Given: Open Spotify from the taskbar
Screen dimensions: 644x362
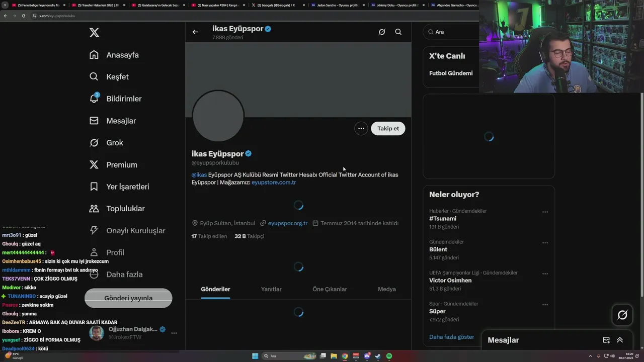Looking at the screenshot, I should tap(389, 356).
